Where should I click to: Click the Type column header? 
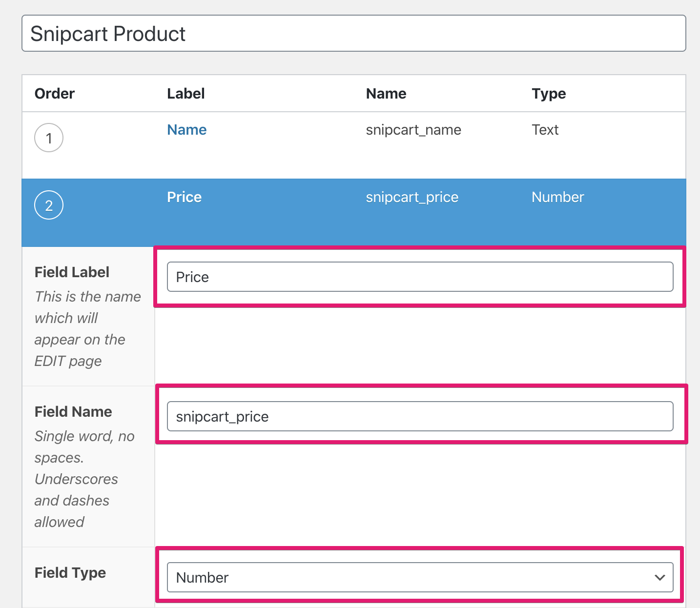pyautogui.click(x=549, y=94)
